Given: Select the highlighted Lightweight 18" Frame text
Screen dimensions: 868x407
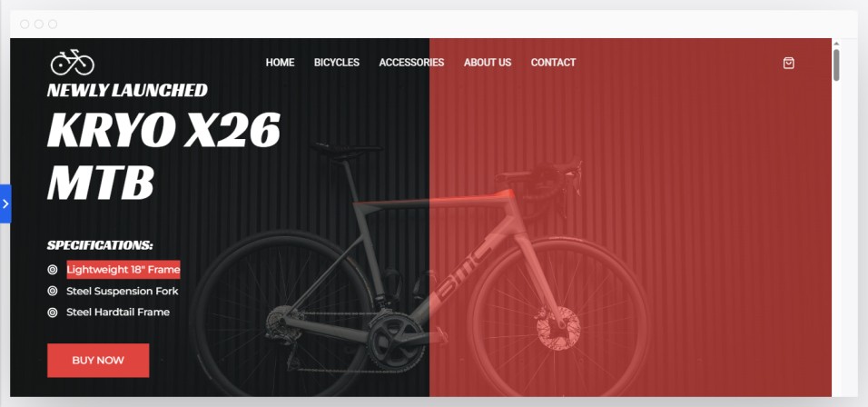Looking at the screenshot, I should coord(123,270).
